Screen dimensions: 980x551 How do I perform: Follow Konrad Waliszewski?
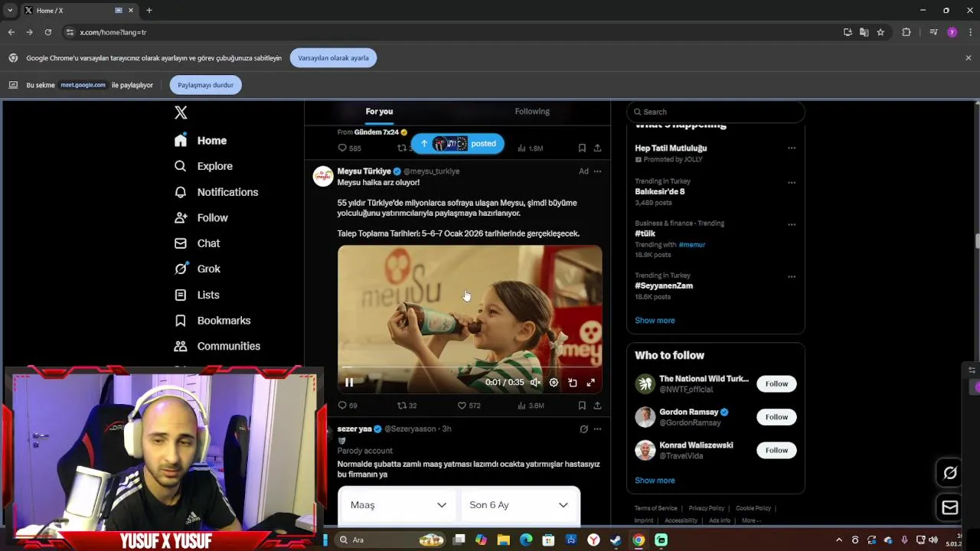click(x=776, y=451)
